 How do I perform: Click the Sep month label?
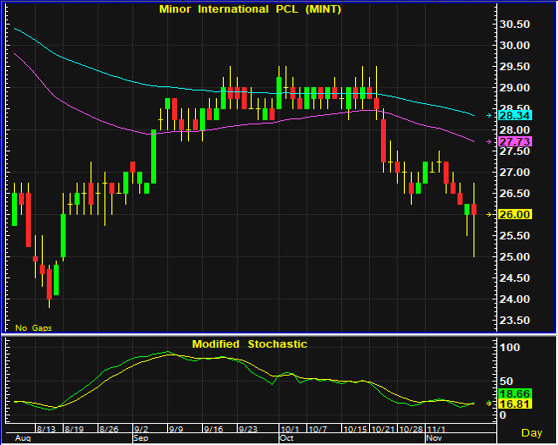click(141, 438)
